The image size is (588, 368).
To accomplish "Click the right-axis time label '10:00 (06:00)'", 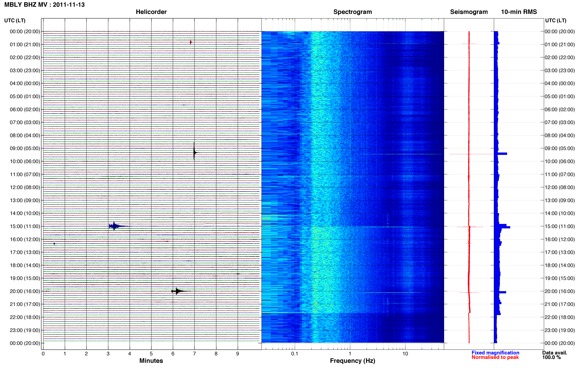I will 560,161.
